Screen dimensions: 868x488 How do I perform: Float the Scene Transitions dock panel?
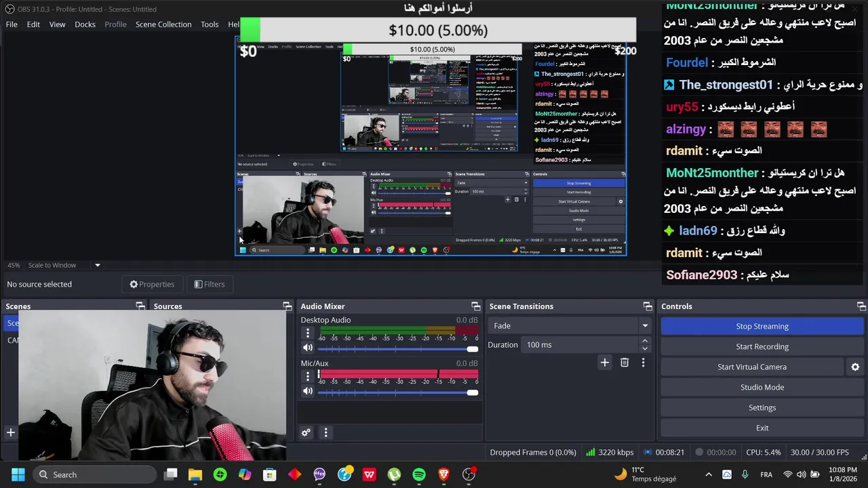pyautogui.click(x=647, y=306)
